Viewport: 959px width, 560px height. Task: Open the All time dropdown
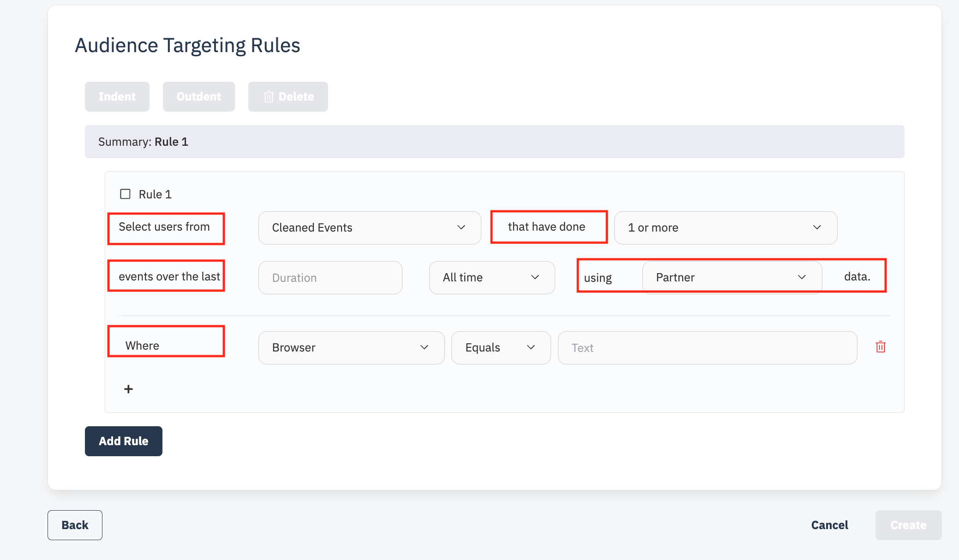tap(491, 277)
